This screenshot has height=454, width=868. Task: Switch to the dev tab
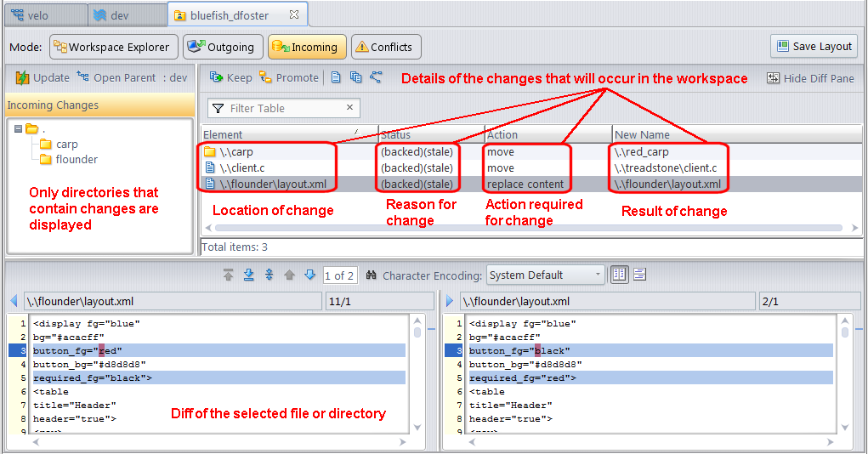click(117, 14)
